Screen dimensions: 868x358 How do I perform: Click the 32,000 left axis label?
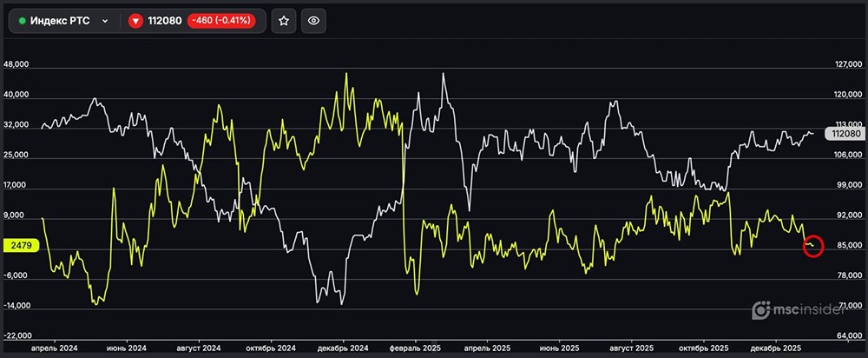click(x=16, y=125)
